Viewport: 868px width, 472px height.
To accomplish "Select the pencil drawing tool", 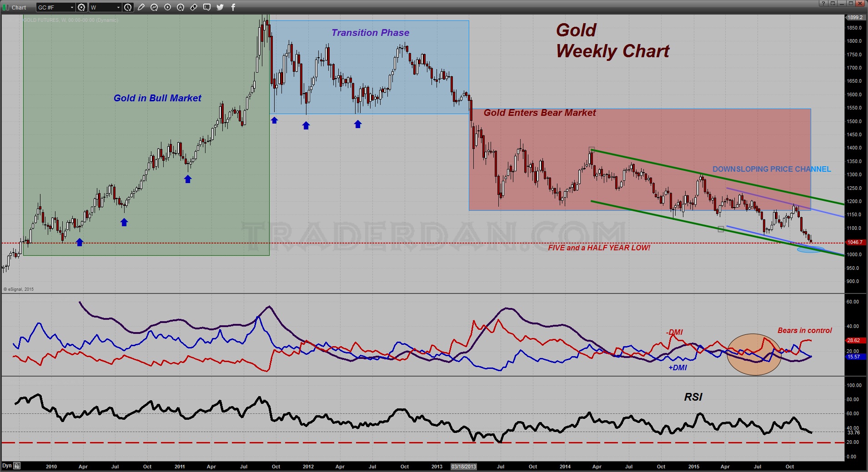I will (141, 7).
